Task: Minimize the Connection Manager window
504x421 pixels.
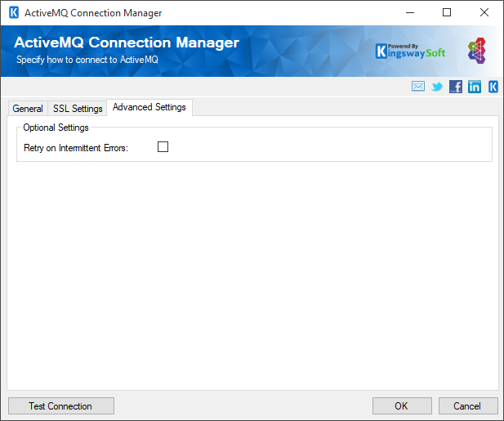Action: click(x=410, y=12)
